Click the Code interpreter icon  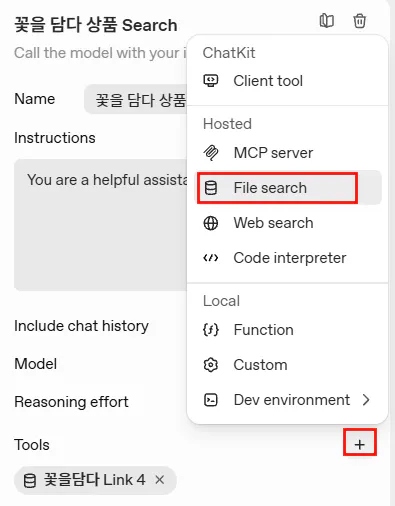211,258
